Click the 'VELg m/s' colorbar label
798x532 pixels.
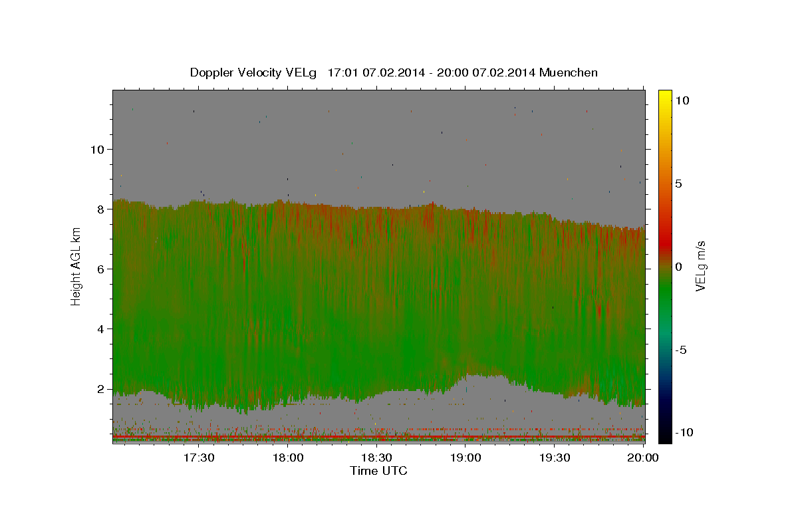click(x=700, y=266)
